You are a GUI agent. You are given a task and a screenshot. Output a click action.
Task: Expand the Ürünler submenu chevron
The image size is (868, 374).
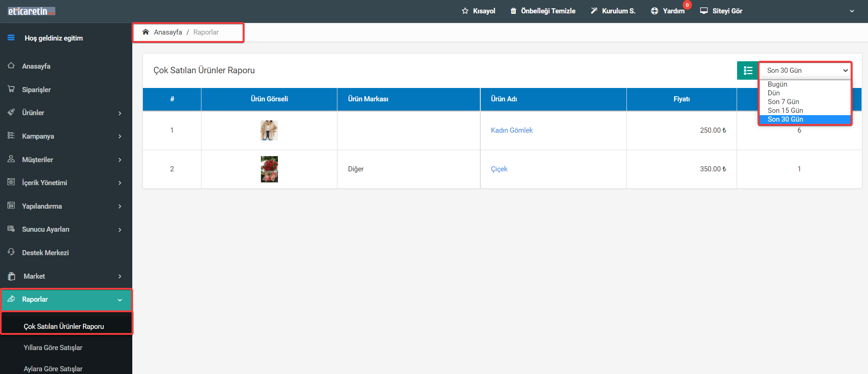tap(120, 113)
